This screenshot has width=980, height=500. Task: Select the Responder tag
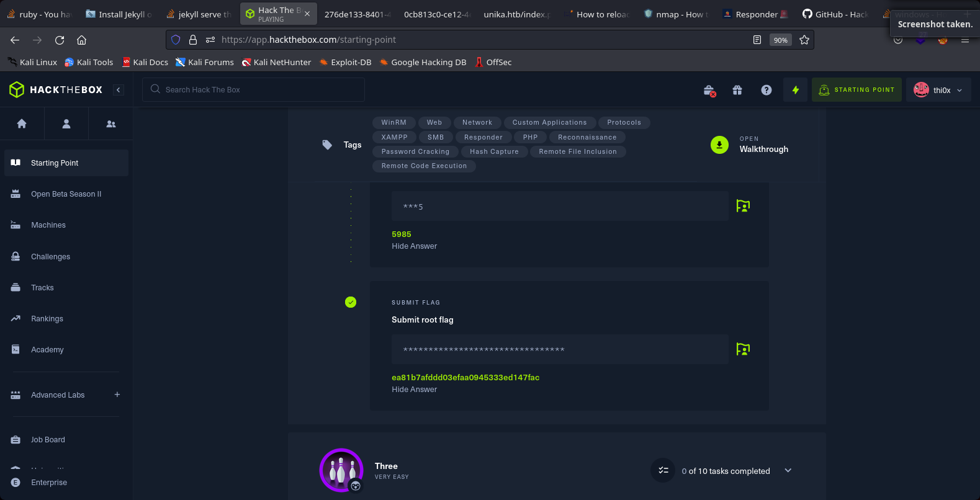483,137
